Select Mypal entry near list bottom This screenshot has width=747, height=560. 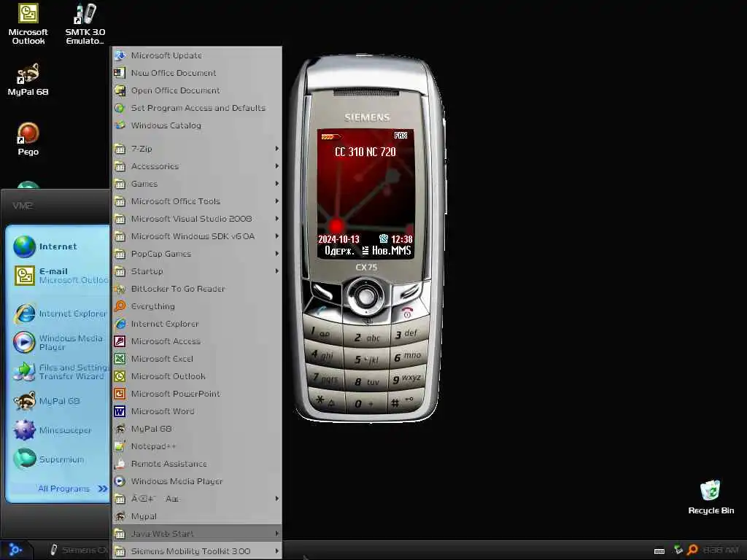pyautogui.click(x=197, y=516)
